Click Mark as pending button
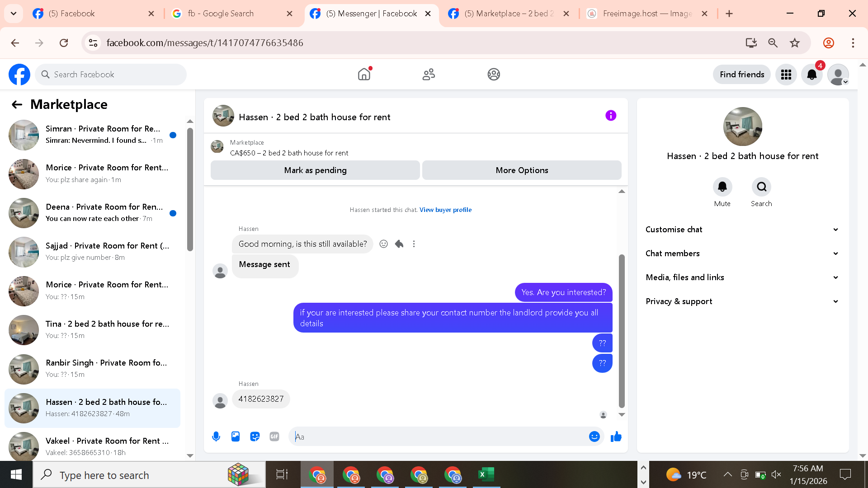 pos(315,170)
